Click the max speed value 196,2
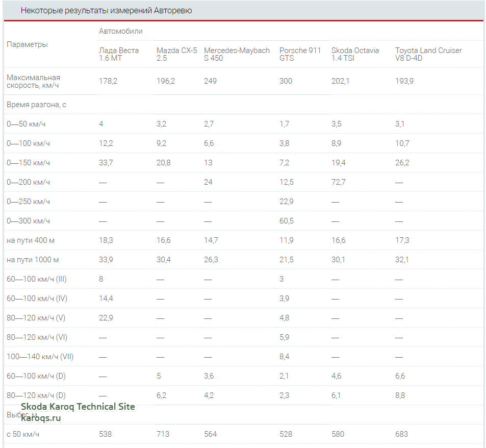486x448 pixels. coord(166,81)
